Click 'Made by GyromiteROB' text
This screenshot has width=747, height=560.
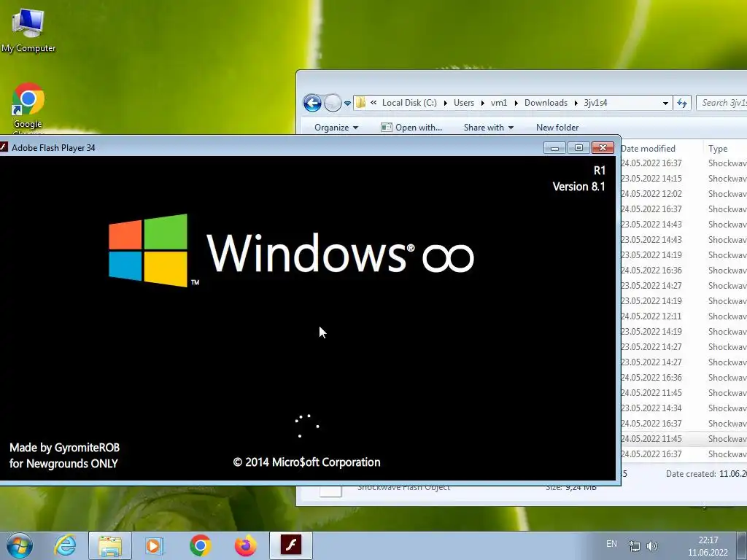click(65, 448)
